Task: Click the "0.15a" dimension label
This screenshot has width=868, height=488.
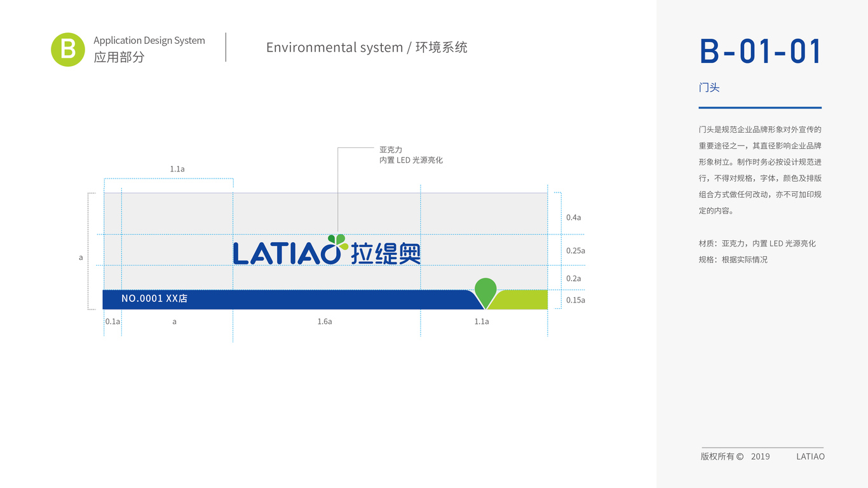Action: pyautogui.click(x=576, y=300)
